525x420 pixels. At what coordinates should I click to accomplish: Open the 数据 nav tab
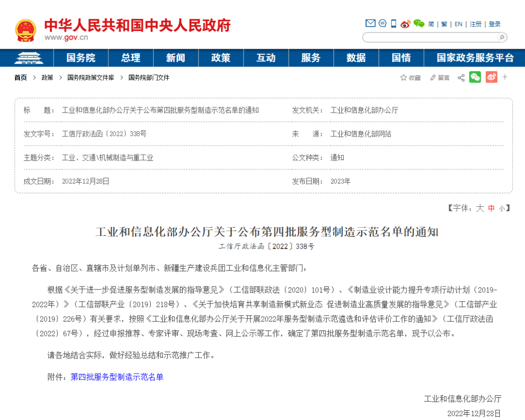[x=356, y=58]
